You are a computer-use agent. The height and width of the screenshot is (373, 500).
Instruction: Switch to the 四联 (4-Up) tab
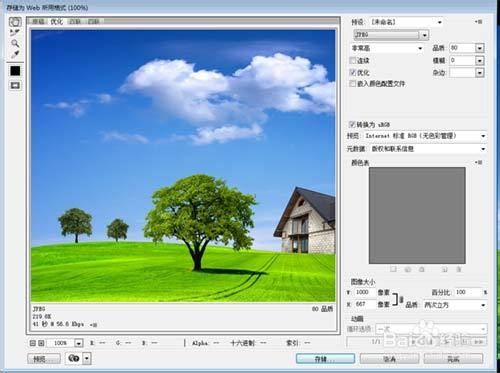[x=94, y=22]
